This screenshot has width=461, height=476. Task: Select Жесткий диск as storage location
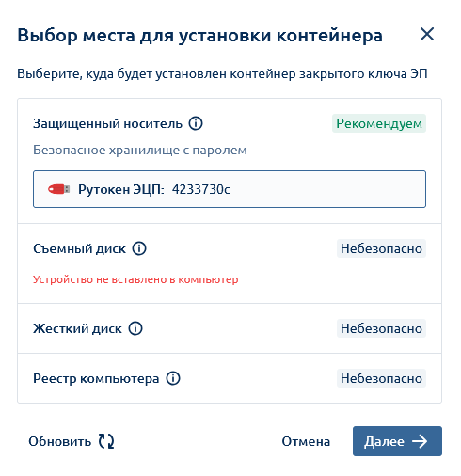coord(230,328)
